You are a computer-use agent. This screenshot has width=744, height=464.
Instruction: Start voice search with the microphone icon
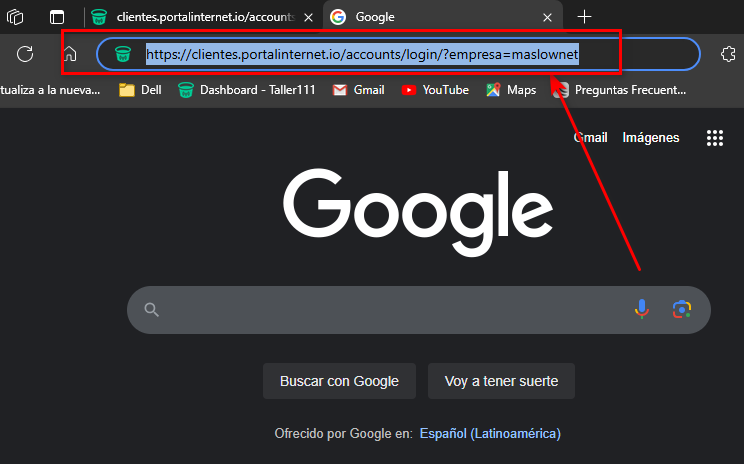[x=642, y=309]
